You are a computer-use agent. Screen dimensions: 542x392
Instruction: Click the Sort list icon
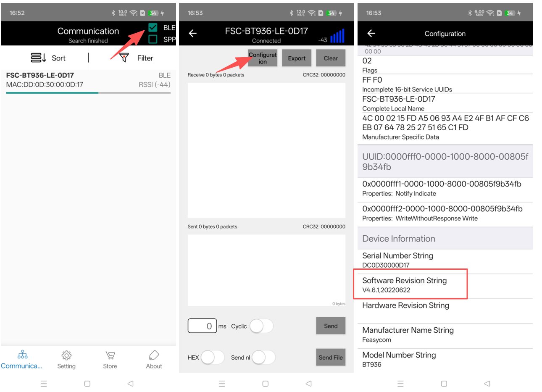point(38,58)
